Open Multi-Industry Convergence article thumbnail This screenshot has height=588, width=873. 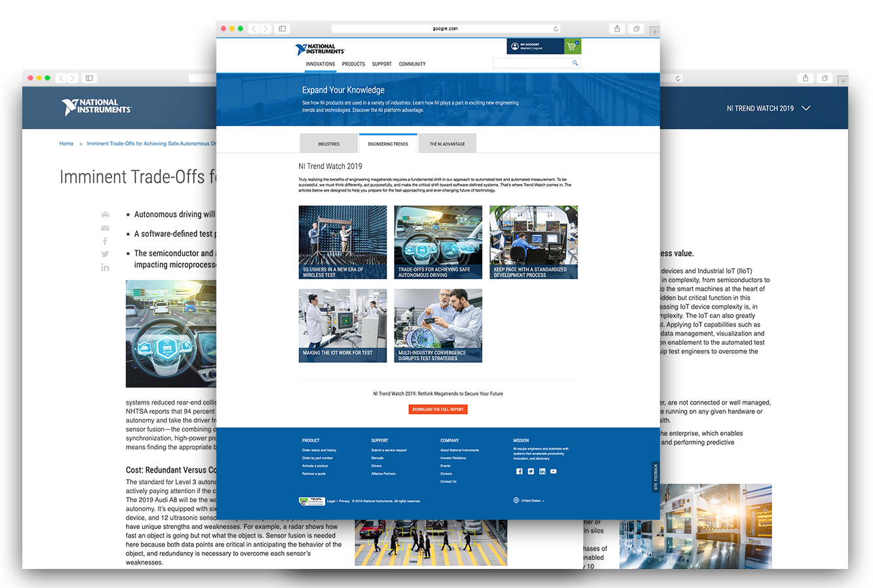438,326
